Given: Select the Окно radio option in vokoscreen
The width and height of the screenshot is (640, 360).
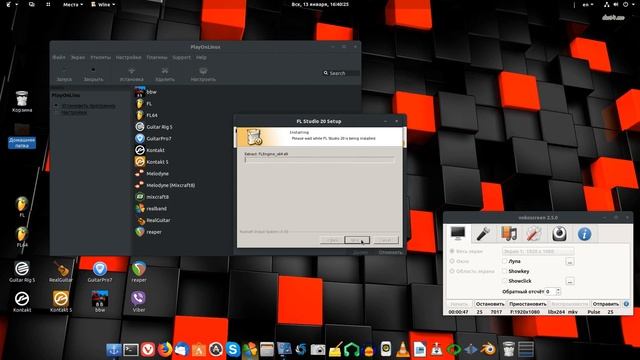Looking at the screenshot, I should 452,261.
